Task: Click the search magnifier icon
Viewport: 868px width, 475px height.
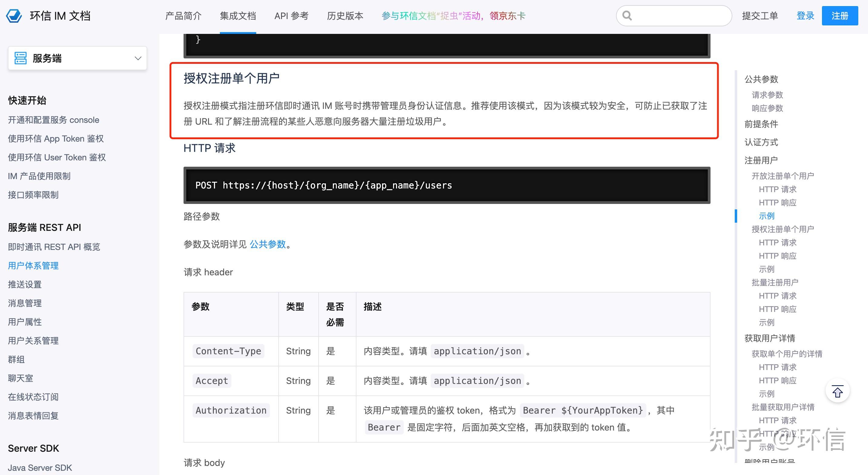Action: [627, 15]
